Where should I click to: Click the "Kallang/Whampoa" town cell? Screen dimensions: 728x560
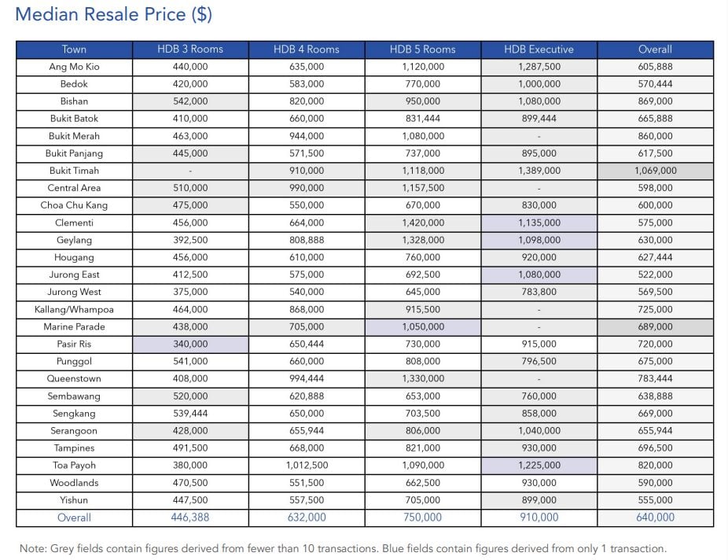pyautogui.click(x=74, y=309)
